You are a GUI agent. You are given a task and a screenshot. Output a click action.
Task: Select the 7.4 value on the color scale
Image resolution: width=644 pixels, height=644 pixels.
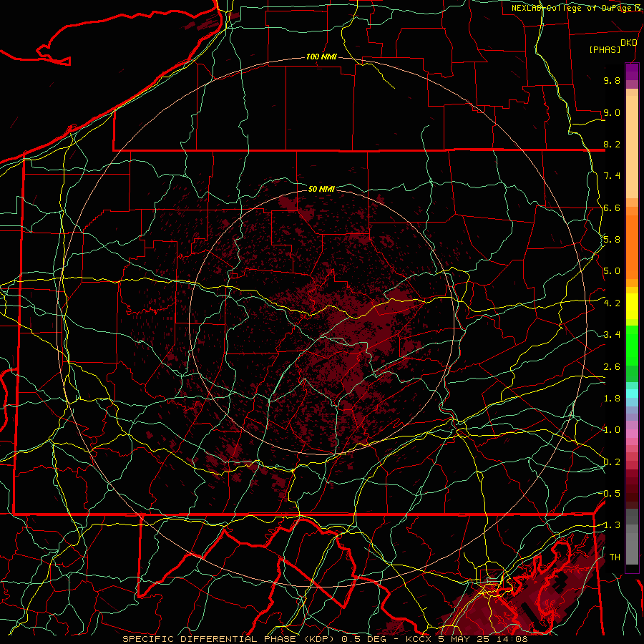point(612,176)
